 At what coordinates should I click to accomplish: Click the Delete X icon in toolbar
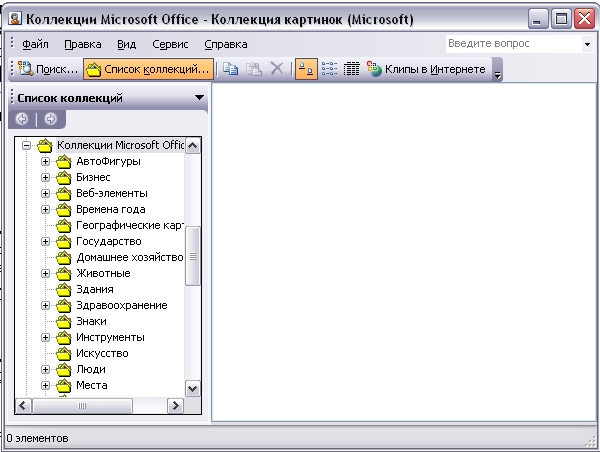tap(277, 69)
